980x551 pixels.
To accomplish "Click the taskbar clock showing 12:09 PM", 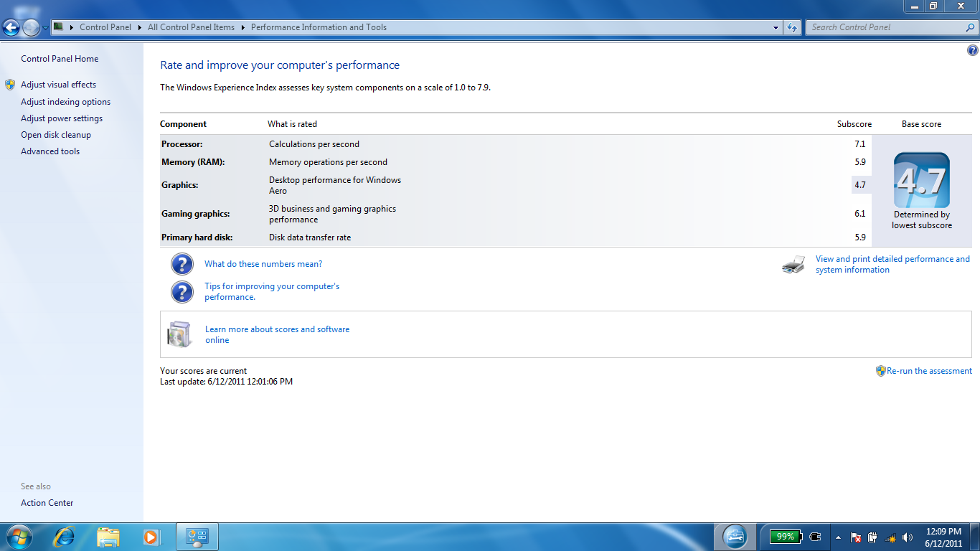I will click(943, 537).
